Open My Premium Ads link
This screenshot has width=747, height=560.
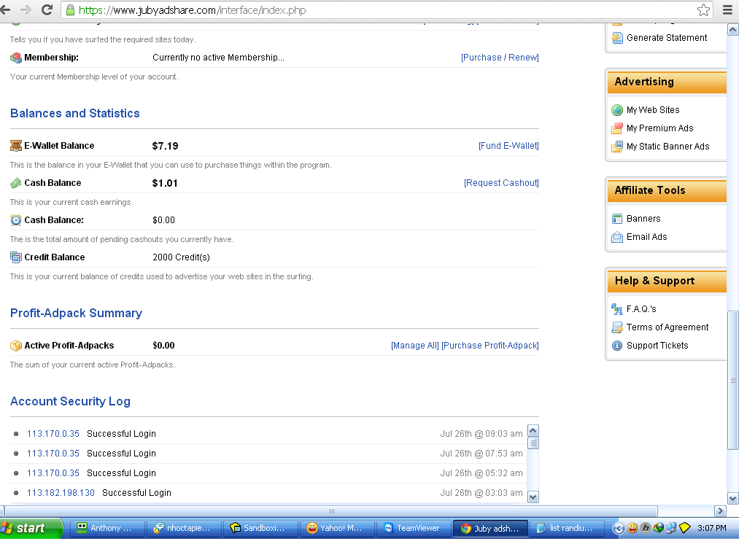[x=659, y=128]
